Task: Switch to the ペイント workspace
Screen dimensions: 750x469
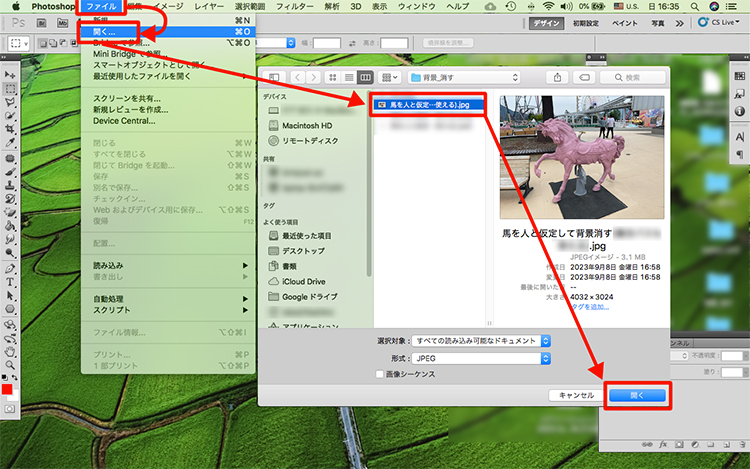Action: tap(625, 23)
